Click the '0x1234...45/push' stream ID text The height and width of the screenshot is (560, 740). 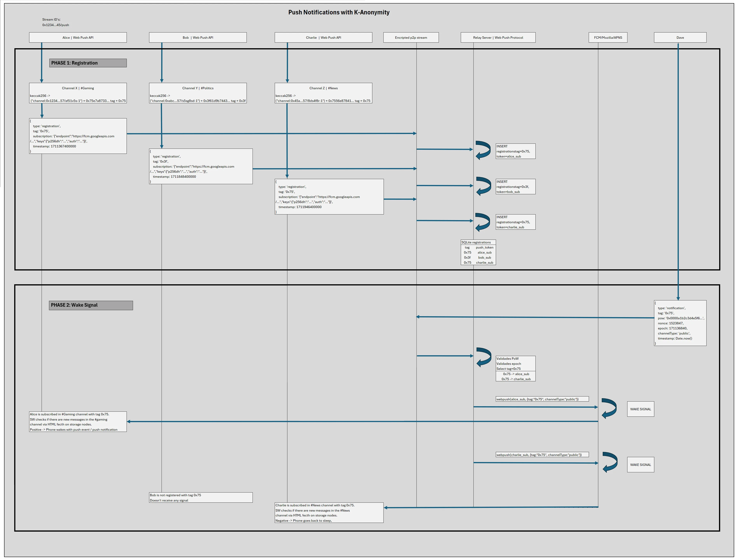coord(56,25)
